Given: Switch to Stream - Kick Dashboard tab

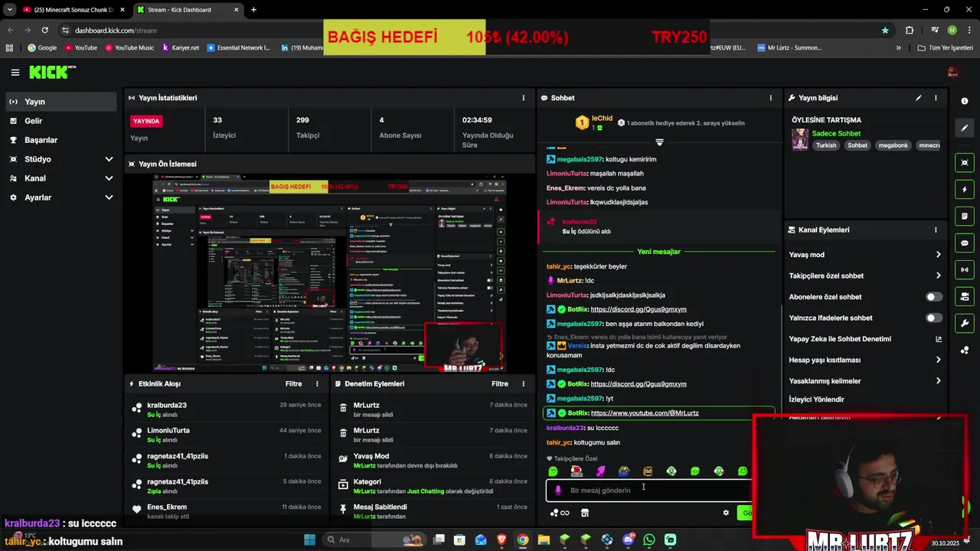Looking at the screenshot, I should pos(188,10).
